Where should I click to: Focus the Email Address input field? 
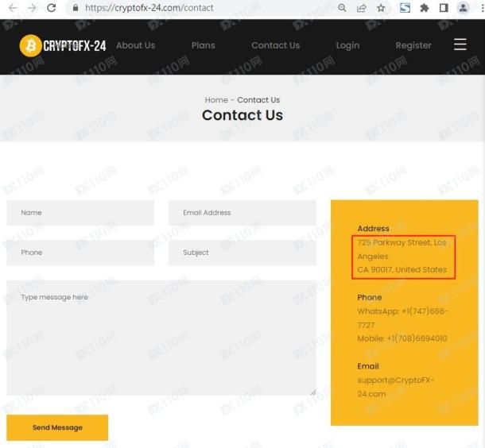pyautogui.click(x=242, y=213)
